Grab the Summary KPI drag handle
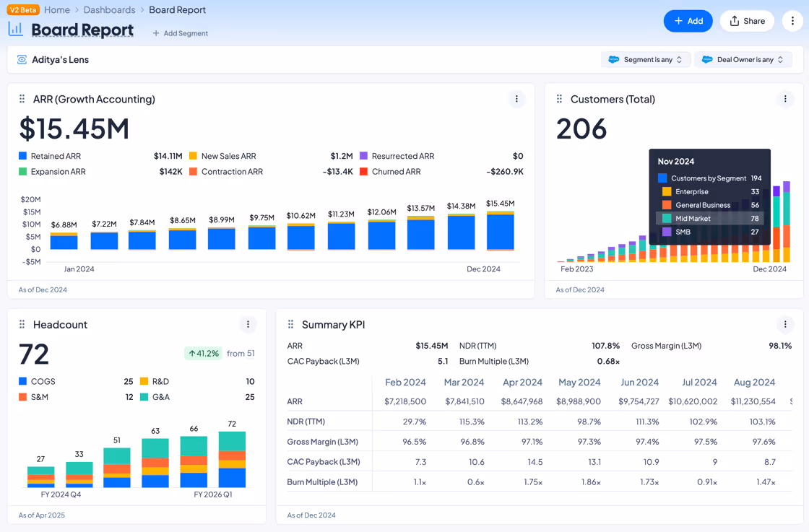The width and height of the screenshot is (809, 532). [290, 324]
